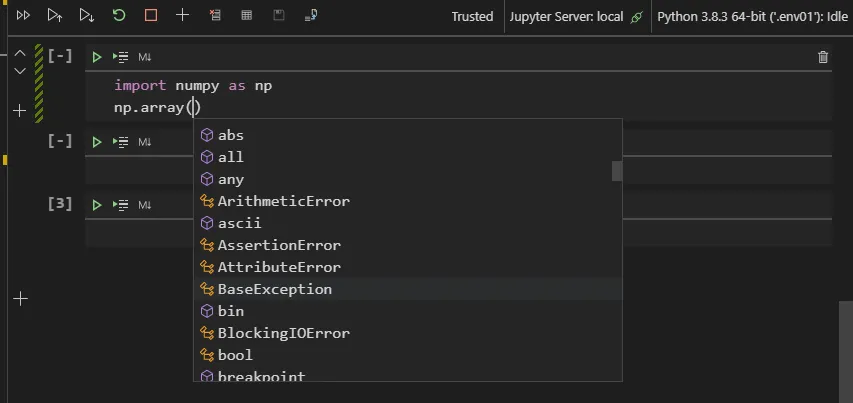Toggle the first cell to Markdown
The width and height of the screenshot is (853, 403).
(145, 58)
